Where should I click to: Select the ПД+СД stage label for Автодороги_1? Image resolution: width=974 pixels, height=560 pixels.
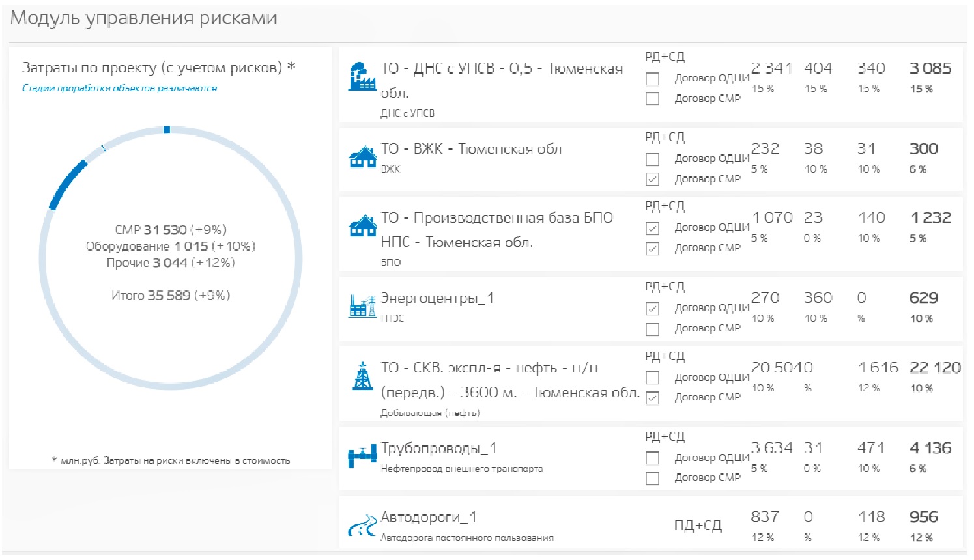tap(698, 525)
